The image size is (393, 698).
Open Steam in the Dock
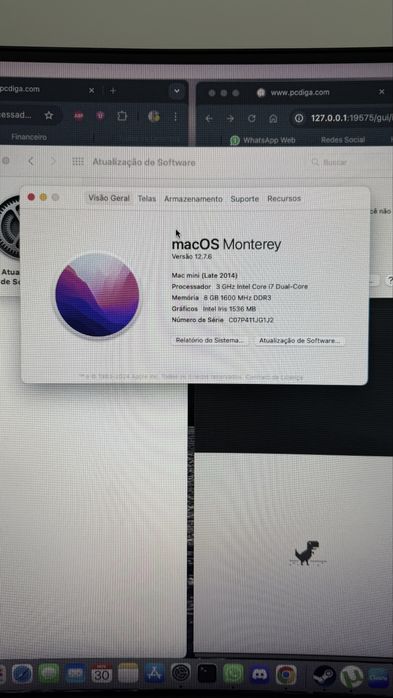324,676
